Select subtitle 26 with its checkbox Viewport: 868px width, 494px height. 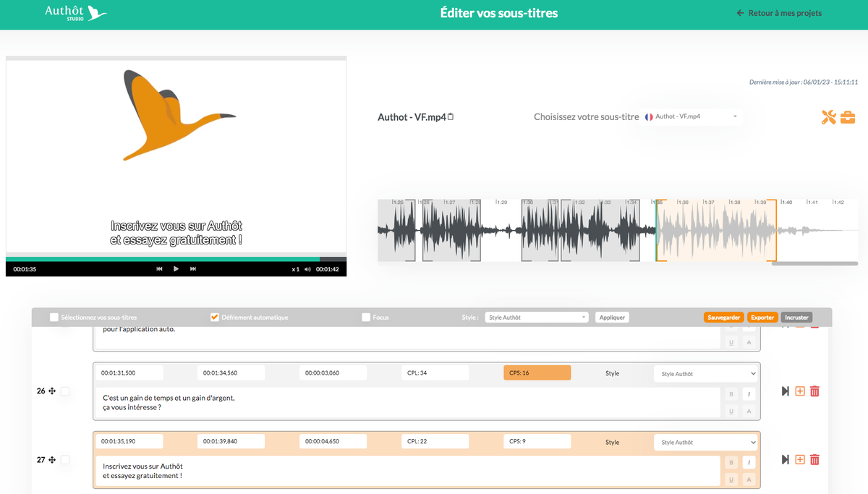click(65, 391)
